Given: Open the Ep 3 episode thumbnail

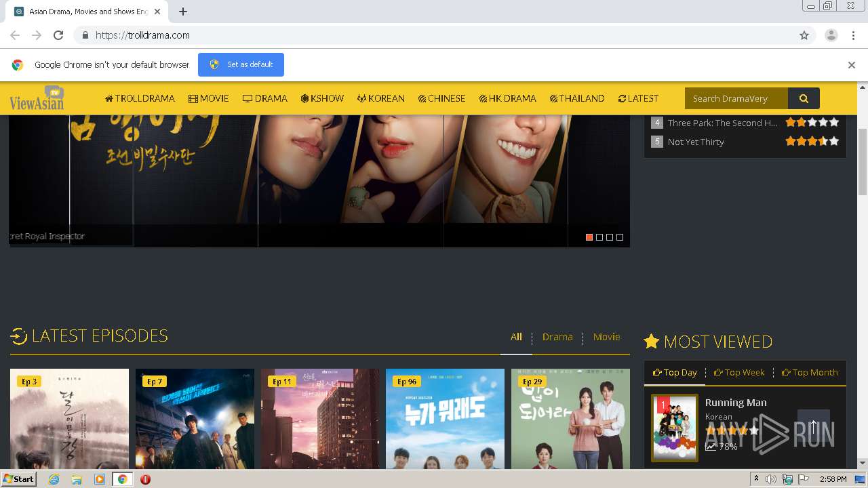Looking at the screenshot, I should point(69,419).
